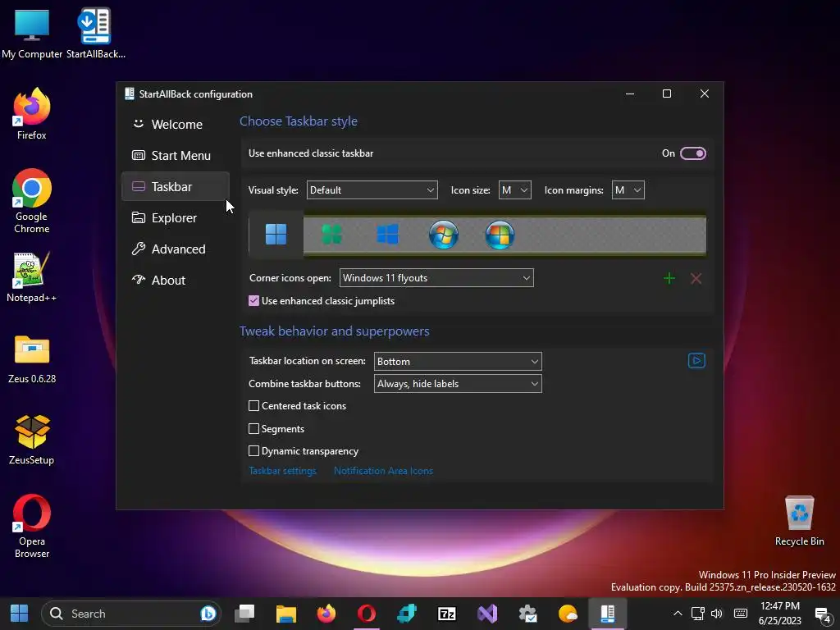Click the taskbar clock and date

click(x=780, y=614)
